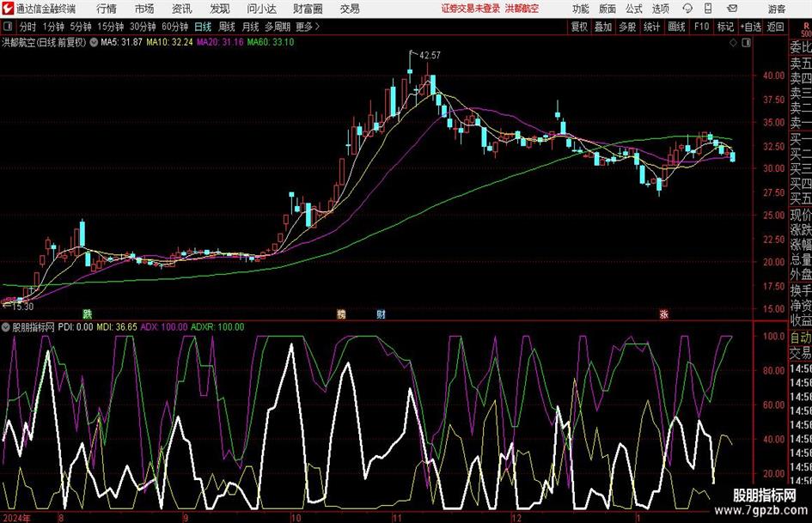This screenshot has width=812, height=523.
Task: Click the diamond icon above price axis
Action: [x=733, y=43]
